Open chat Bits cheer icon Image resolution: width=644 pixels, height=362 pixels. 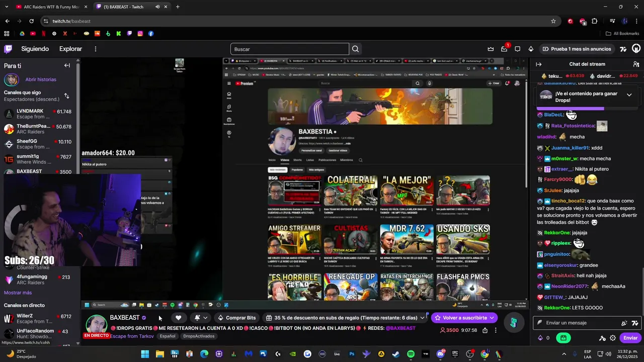[x=624, y=323]
